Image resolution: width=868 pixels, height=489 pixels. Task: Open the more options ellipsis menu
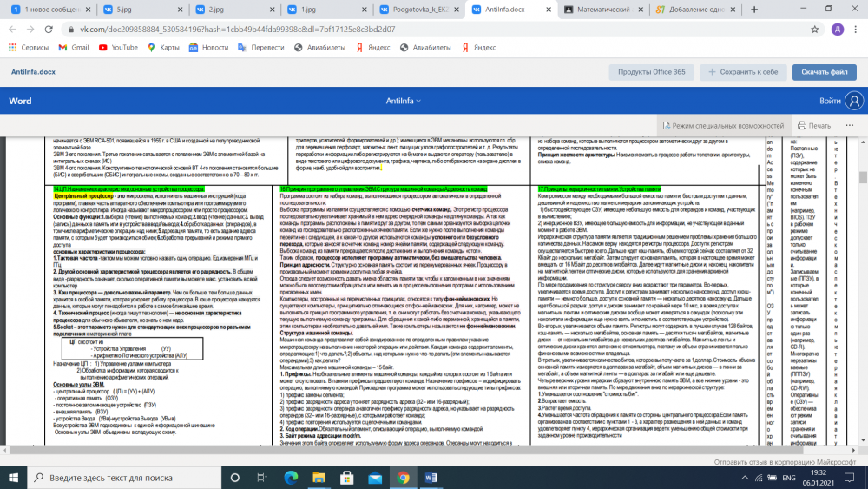coord(850,126)
